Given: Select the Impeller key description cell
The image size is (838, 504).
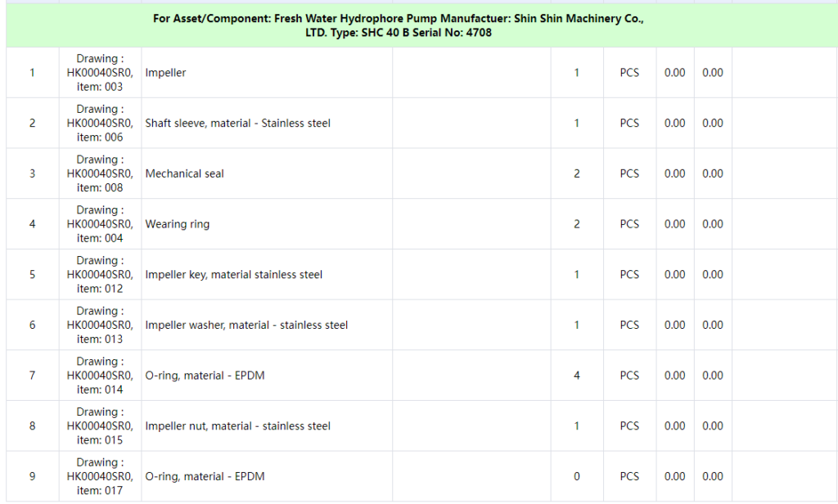Looking at the screenshot, I should (x=234, y=275).
